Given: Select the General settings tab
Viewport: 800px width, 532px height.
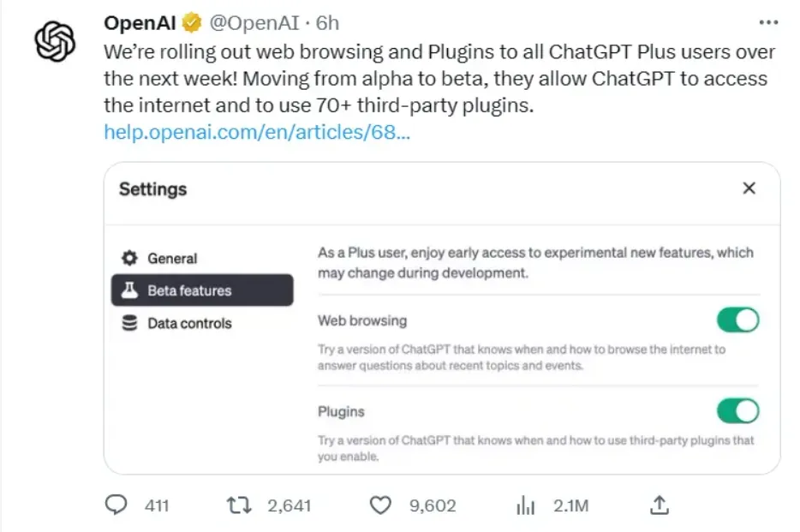Looking at the screenshot, I should click(x=172, y=258).
